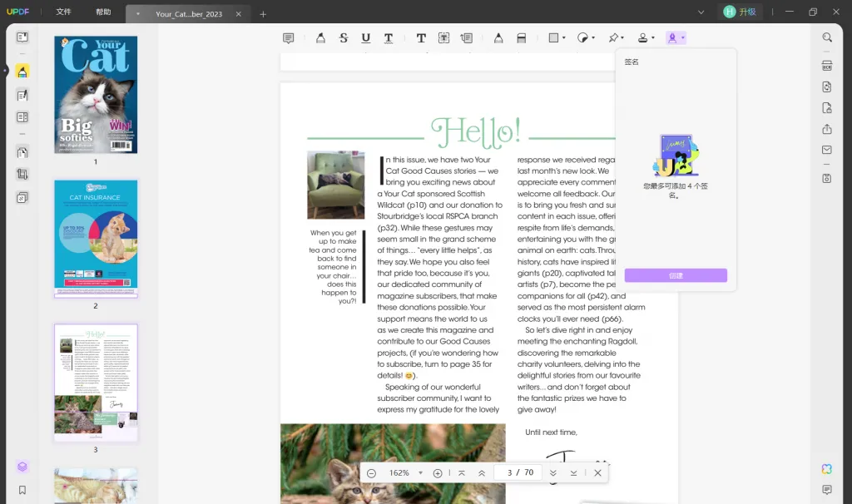Choose the typewriter text tool

pos(421,38)
